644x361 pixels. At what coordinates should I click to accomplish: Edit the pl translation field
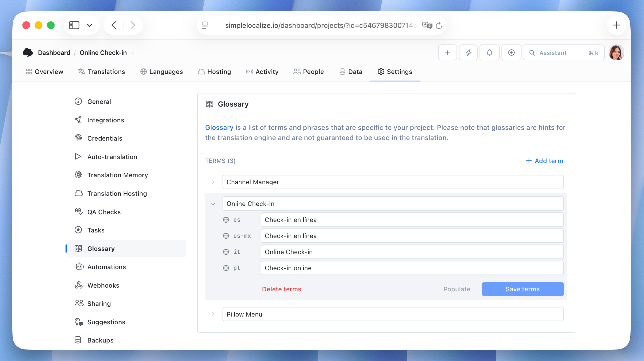pyautogui.click(x=412, y=268)
